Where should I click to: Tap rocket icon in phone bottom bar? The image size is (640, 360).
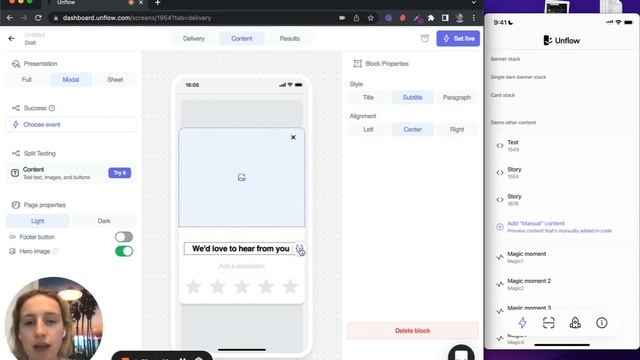click(x=575, y=323)
